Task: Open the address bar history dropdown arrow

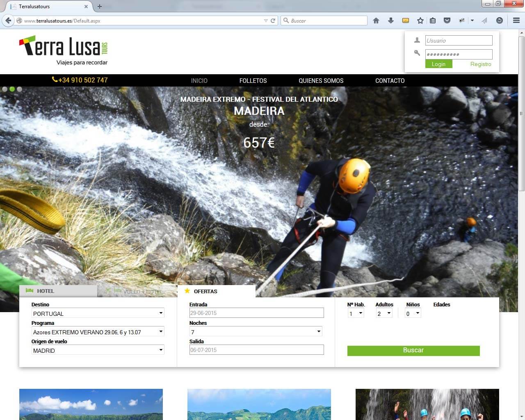Action: (x=266, y=21)
